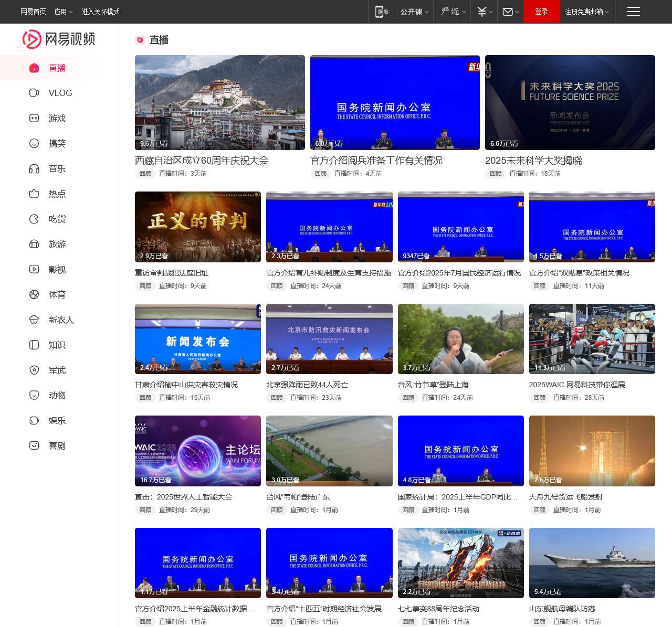The width and height of the screenshot is (672, 627).
Task: Select the 直播 sidebar tab
Action: [57, 68]
